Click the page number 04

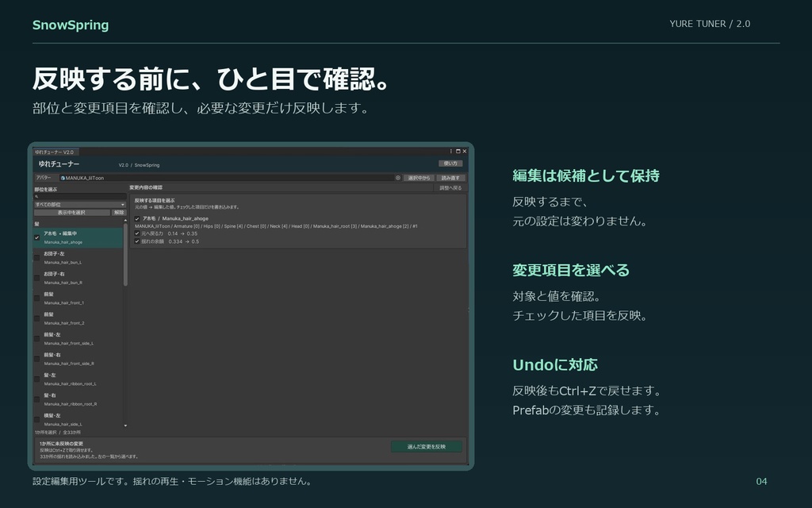point(761,482)
